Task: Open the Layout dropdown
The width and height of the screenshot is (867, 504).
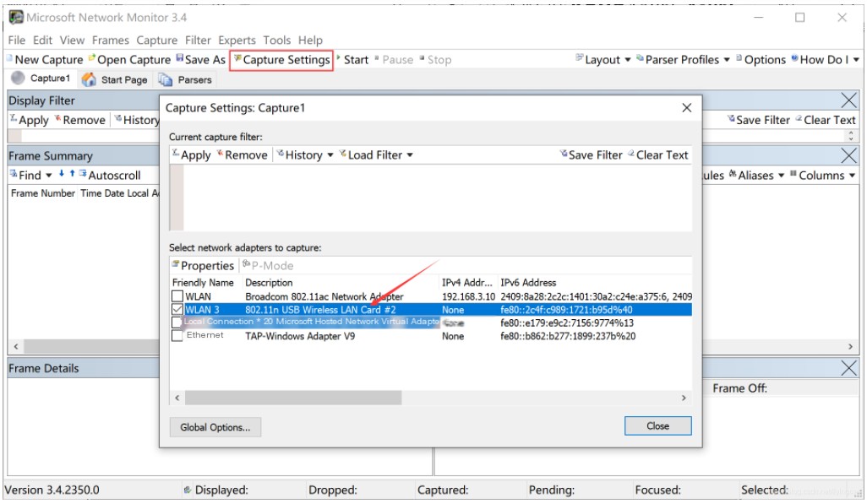Action: click(603, 60)
